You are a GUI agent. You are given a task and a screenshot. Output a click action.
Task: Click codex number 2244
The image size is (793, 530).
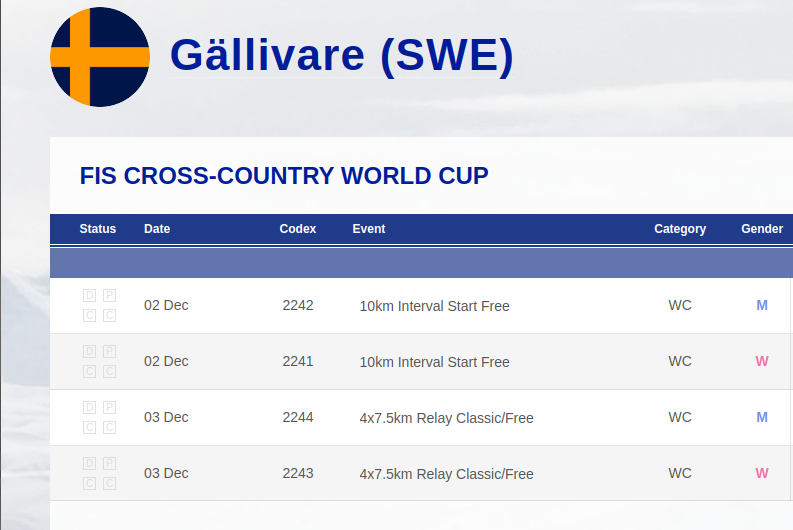(x=298, y=418)
